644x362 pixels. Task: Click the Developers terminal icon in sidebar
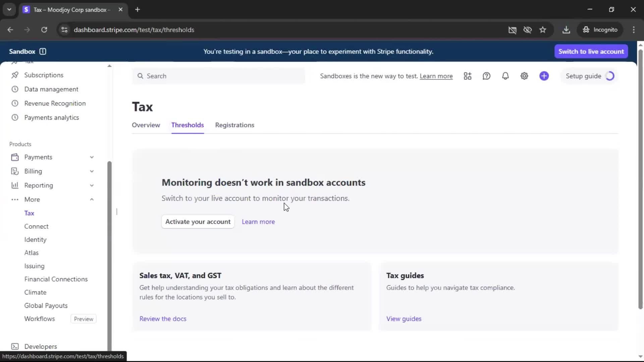pos(15,346)
